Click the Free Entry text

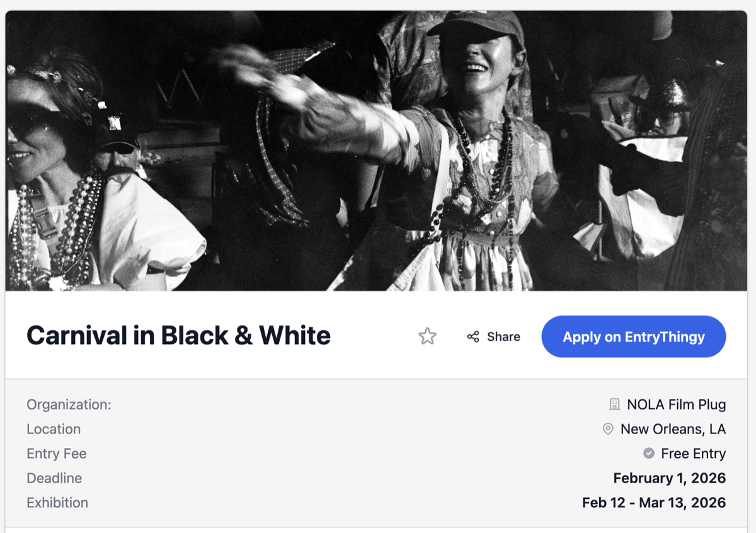point(693,454)
